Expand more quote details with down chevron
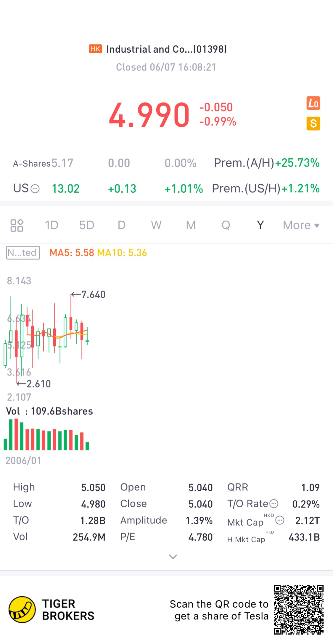 [x=173, y=557]
